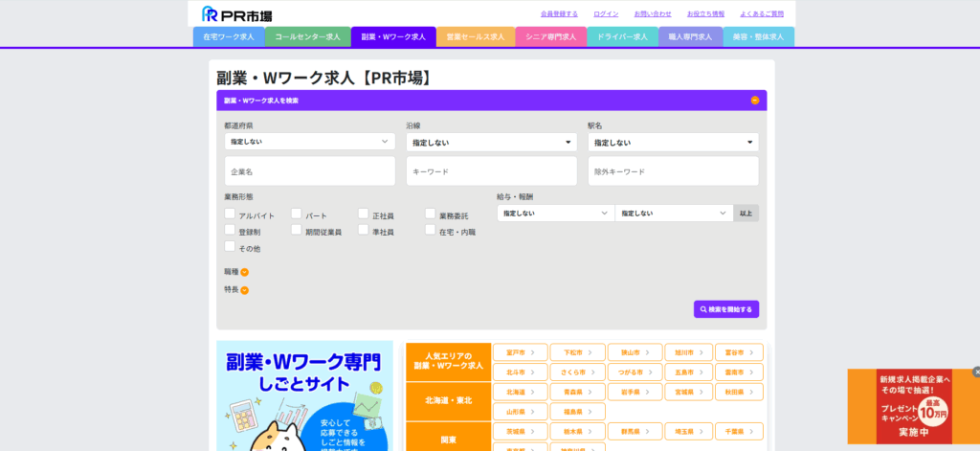980x451 pixels.
Task: Open the プレゼントキャンペーン banner
Action: pyautogui.click(x=912, y=407)
